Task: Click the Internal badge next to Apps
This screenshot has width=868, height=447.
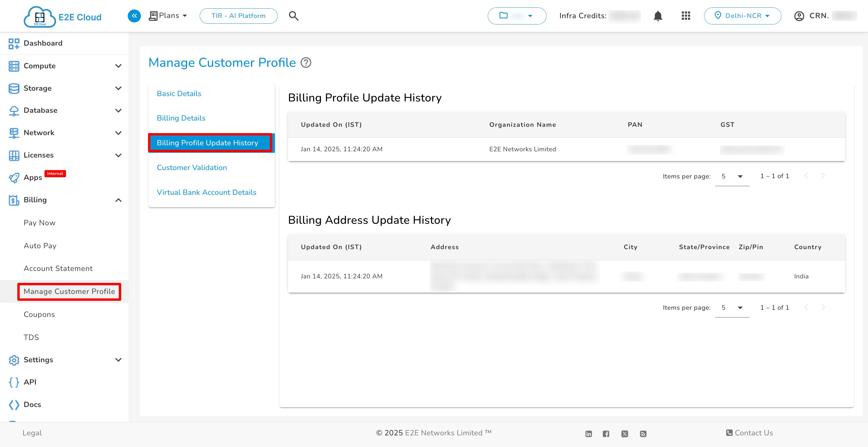Action: 55,173
